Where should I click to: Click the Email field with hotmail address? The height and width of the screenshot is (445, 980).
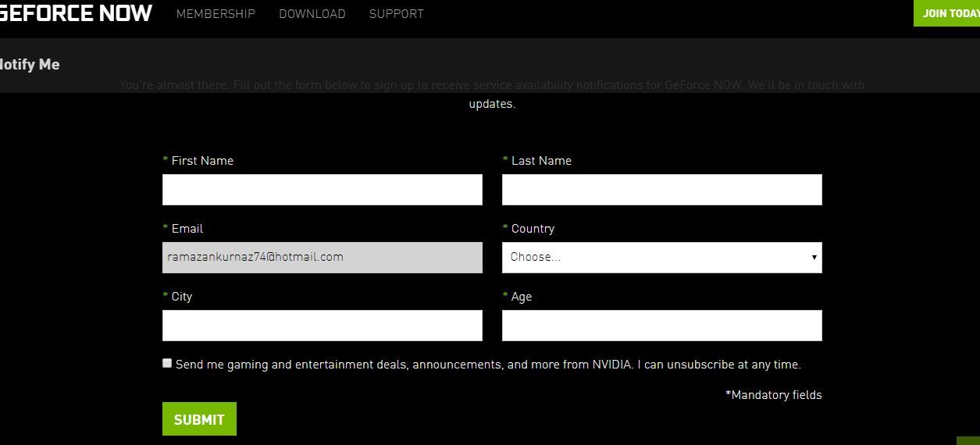pos(323,258)
